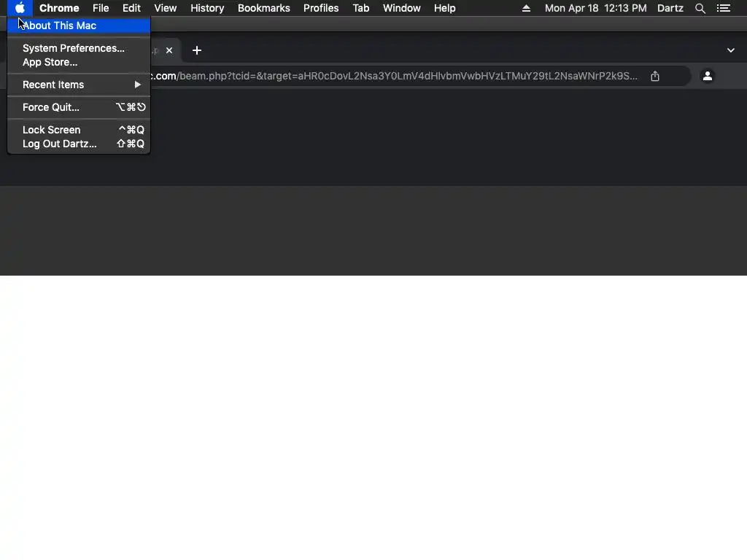Screen dimensions: 747x560
Task: Click the date and time display
Action: pyautogui.click(x=595, y=8)
